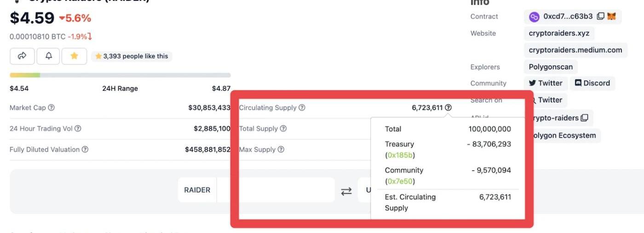The image size is (644, 233).
Task: Copy the contract address icon
Action: 600,17
